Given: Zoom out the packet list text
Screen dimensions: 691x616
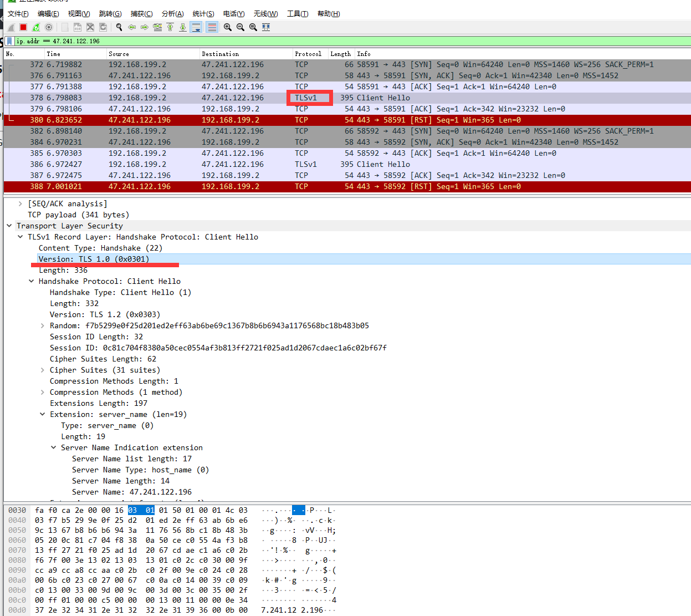Looking at the screenshot, I should pos(240,27).
